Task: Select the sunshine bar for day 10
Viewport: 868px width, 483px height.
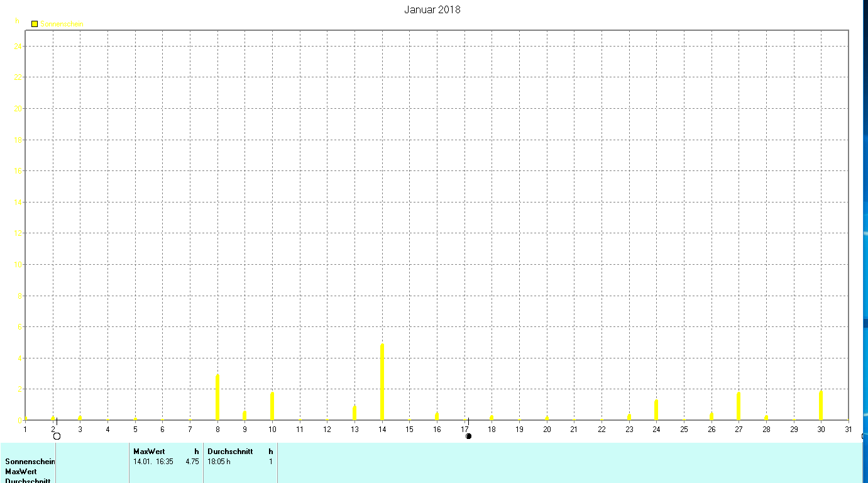Action: (x=272, y=406)
